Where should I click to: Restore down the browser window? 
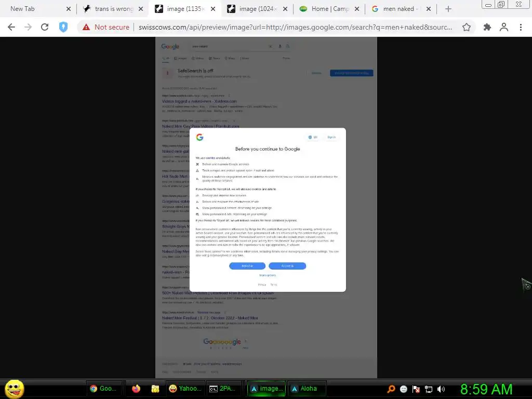501,4
